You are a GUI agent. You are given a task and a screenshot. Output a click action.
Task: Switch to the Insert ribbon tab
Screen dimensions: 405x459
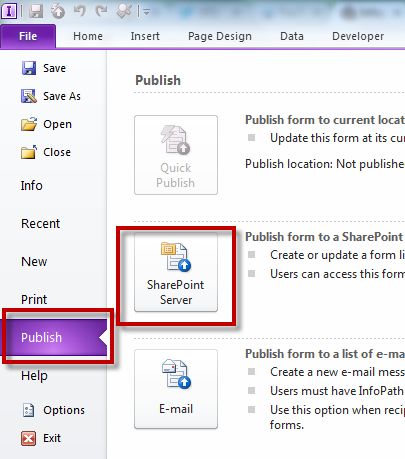pos(145,36)
